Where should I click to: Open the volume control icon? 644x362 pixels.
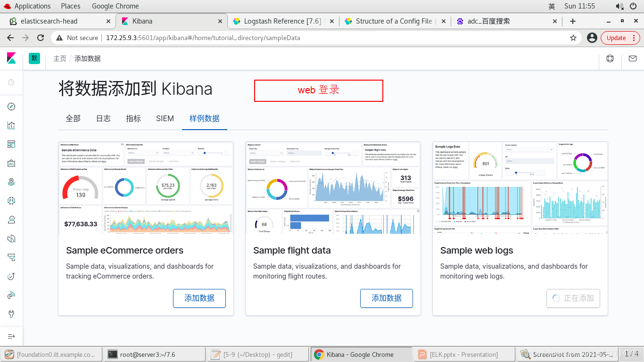tap(620, 6)
